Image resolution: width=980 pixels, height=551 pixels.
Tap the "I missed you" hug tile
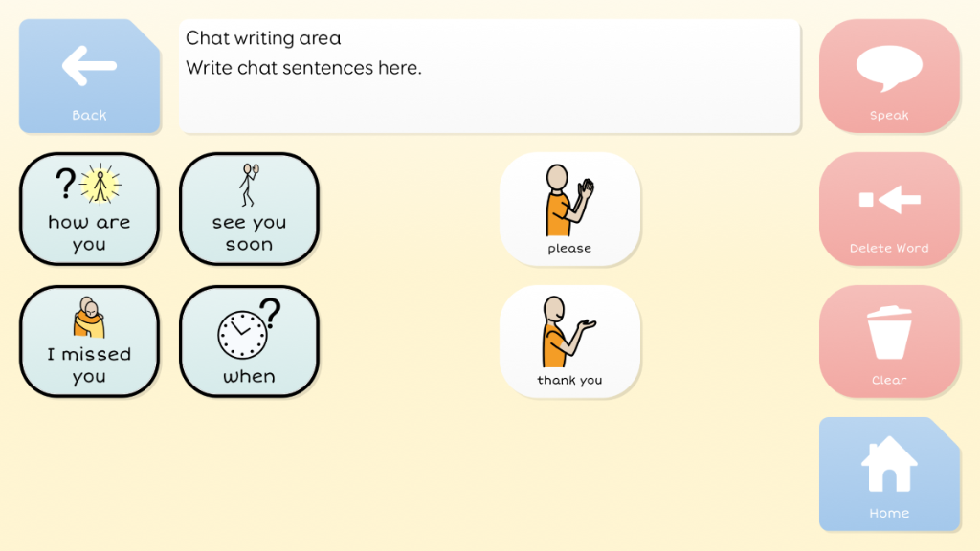[x=89, y=342]
